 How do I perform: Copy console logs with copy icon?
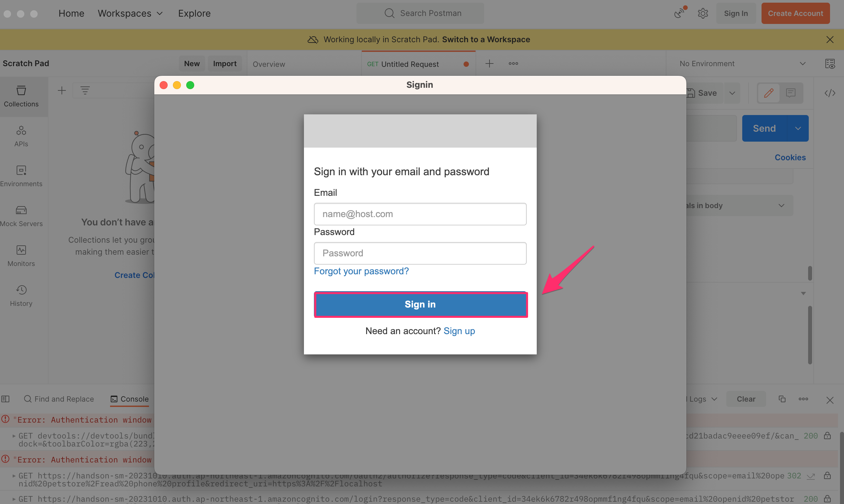(x=782, y=399)
